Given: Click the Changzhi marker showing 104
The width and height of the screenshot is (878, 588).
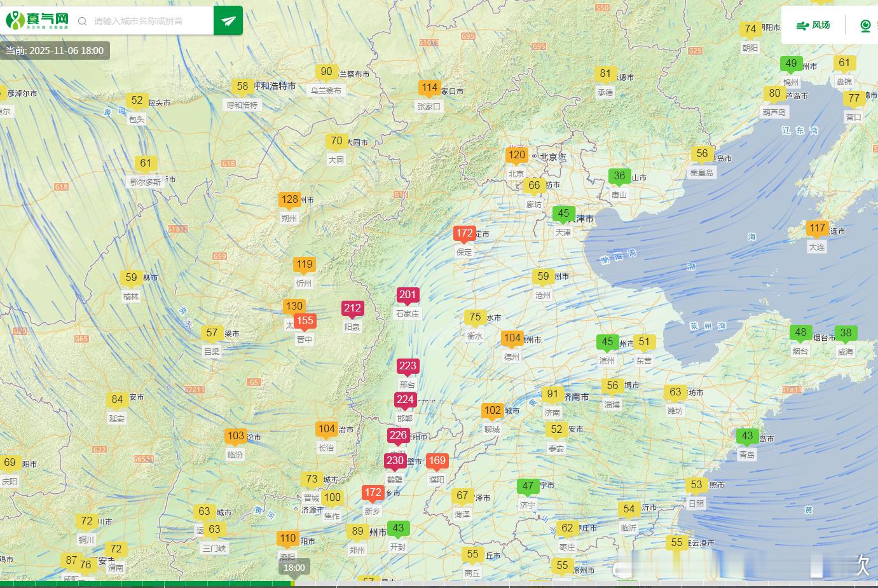Looking at the screenshot, I should (x=326, y=429).
